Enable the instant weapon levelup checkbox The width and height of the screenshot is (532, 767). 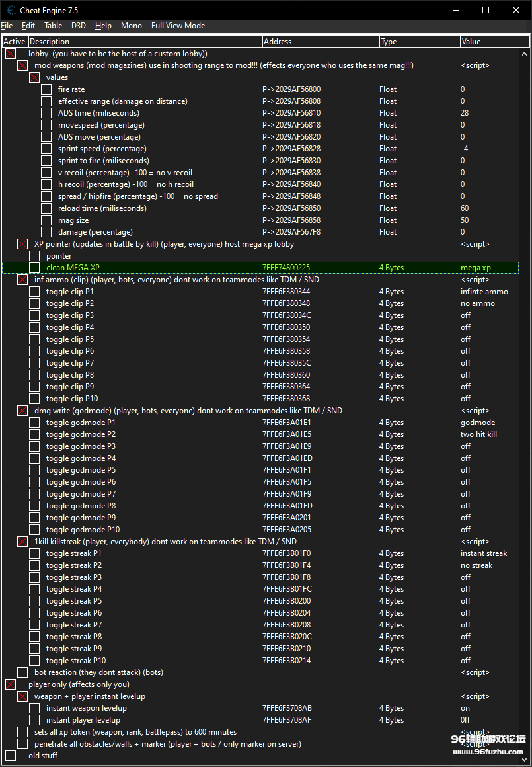(x=34, y=708)
